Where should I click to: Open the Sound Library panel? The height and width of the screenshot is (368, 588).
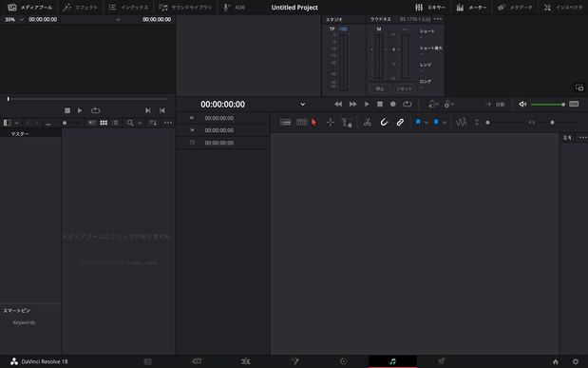(185, 8)
